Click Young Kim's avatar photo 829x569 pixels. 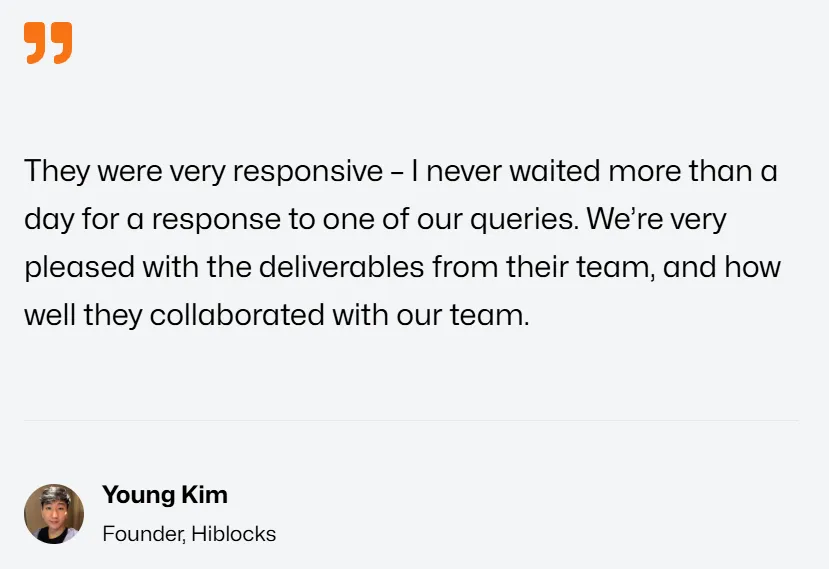point(54,514)
